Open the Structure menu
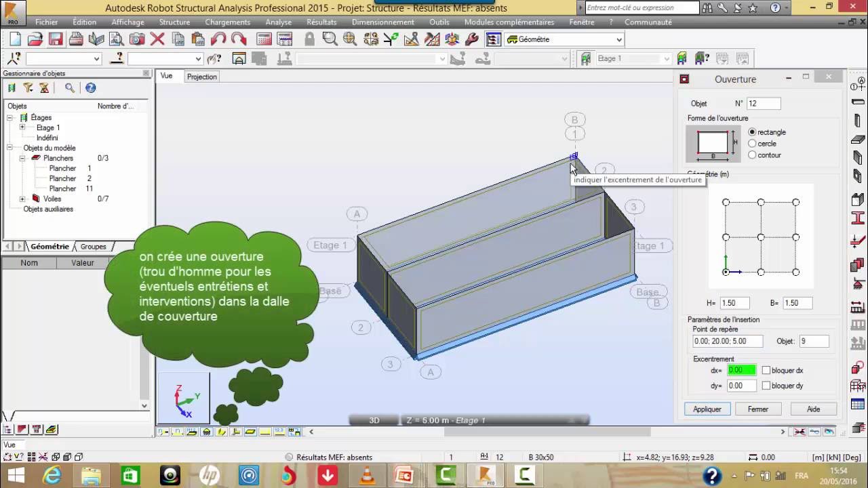This screenshot has height=488, width=868. pos(174,22)
